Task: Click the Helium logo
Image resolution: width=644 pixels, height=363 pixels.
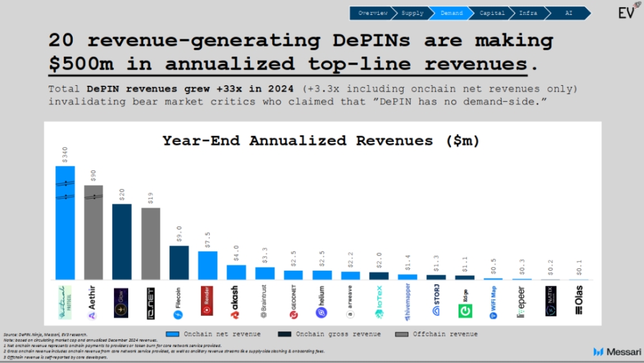Action: [x=321, y=302]
